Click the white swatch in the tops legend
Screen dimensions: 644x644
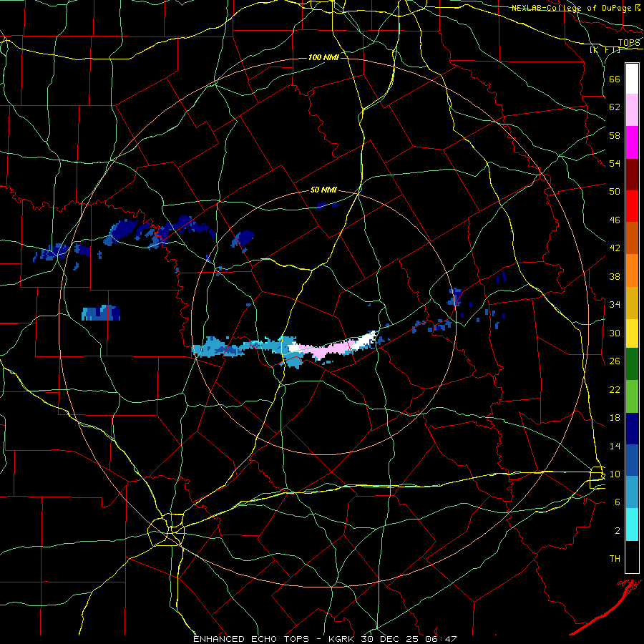(x=632, y=79)
